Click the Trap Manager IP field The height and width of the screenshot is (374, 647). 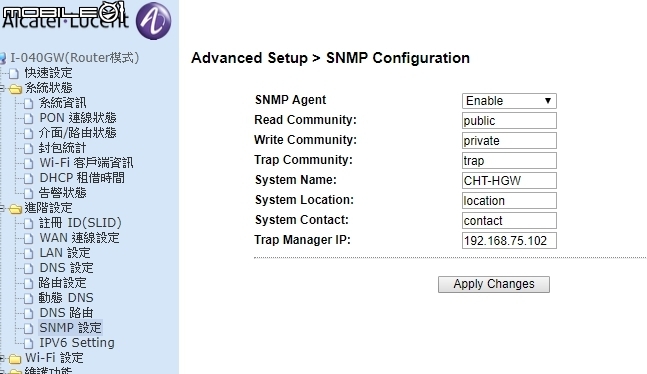509,241
